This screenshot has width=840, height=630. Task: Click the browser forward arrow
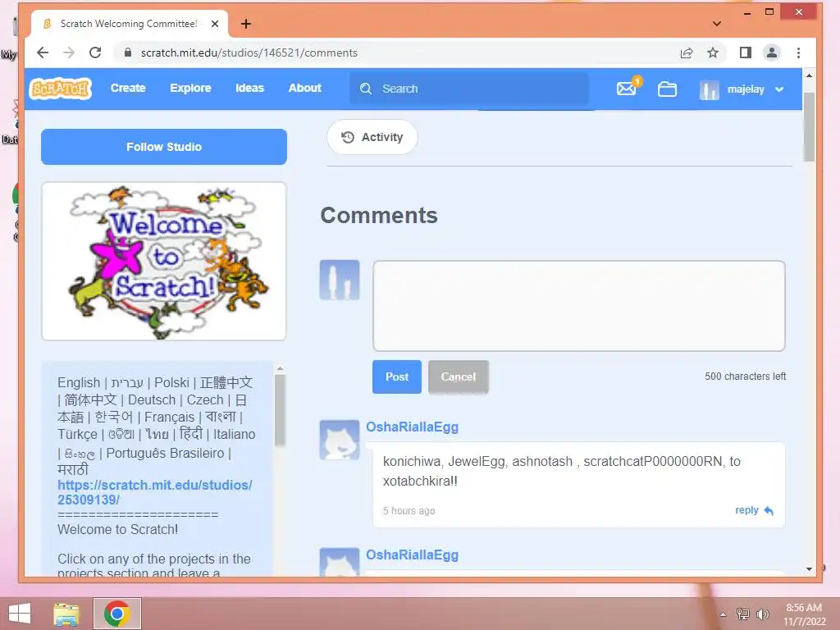pos(69,52)
